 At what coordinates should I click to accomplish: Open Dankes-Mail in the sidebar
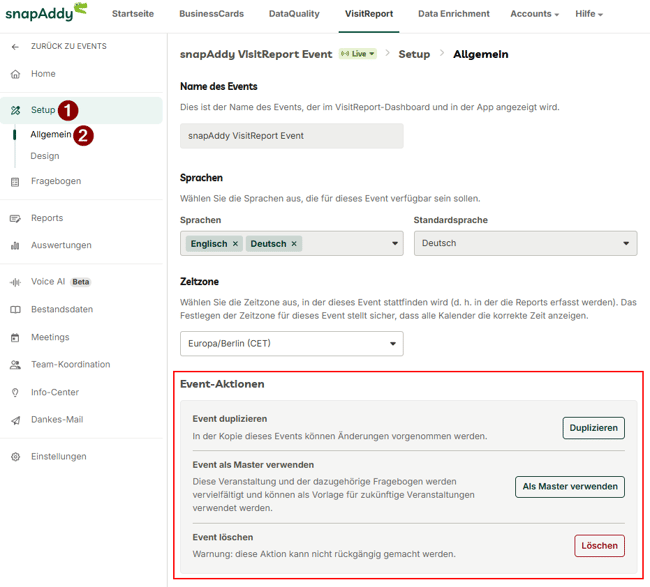pos(57,420)
